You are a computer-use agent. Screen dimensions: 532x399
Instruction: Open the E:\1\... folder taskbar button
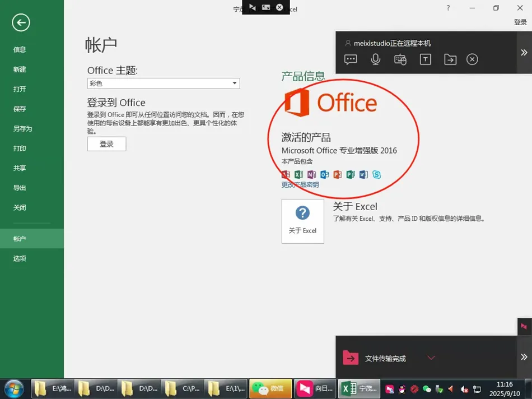click(227, 388)
